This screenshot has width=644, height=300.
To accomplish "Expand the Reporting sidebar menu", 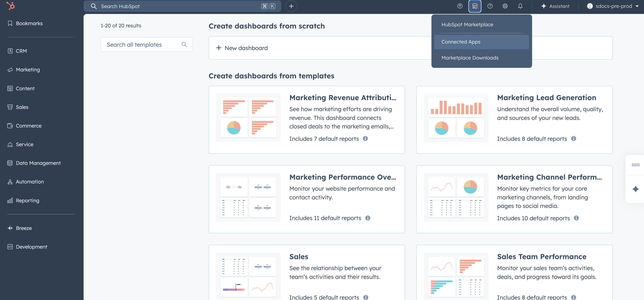I will 27,201.
